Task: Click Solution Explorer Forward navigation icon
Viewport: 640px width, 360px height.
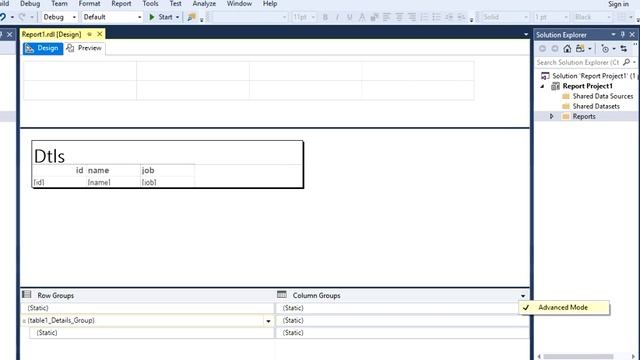Action: 555,49
